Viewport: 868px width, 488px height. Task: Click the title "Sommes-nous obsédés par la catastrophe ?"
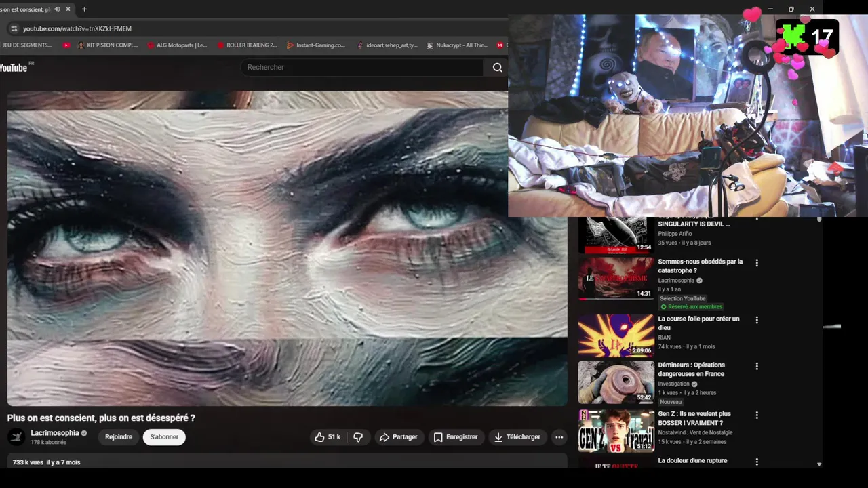pyautogui.click(x=700, y=266)
